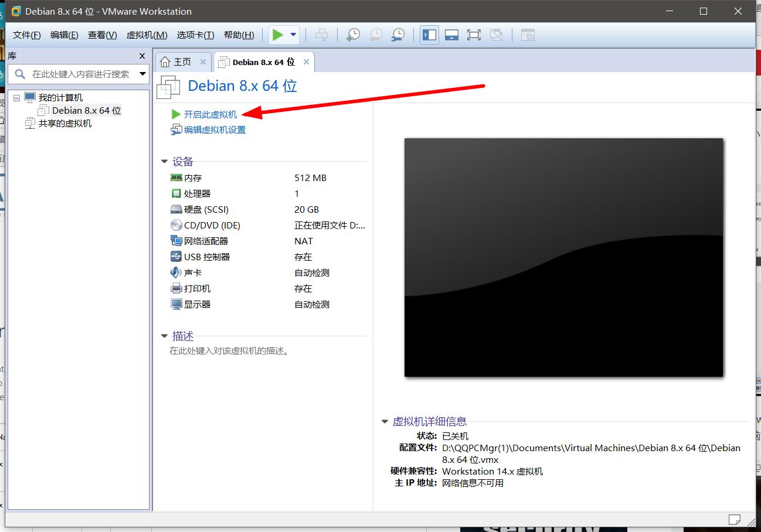761x532 pixels.
Task: Click the green power-on toolbar button
Action: (x=278, y=35)
